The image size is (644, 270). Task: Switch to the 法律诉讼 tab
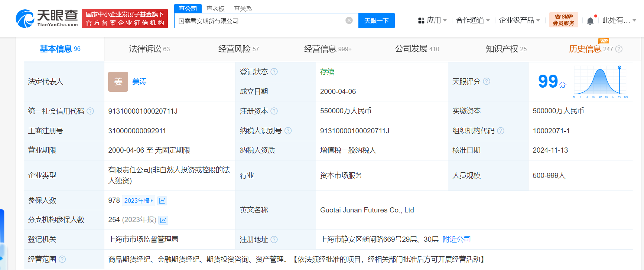[x=149, y=49]
